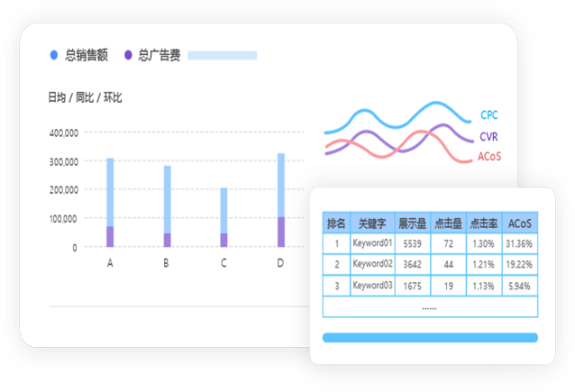Image resolution: width=575 pixels, height=392 pixels.
Task: Sort by the 展示量 column header
Action: click(x=412, y=223)
